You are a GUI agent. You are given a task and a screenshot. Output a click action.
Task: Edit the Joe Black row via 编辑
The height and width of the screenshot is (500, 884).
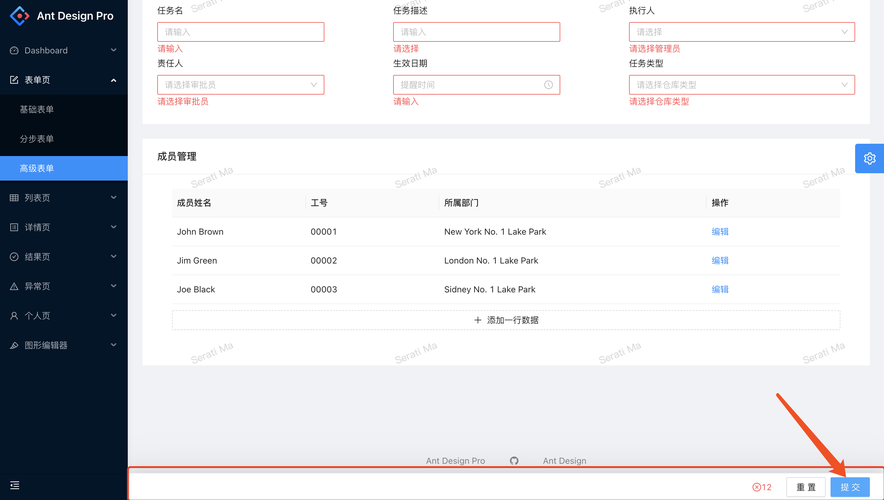pos(720,289)
